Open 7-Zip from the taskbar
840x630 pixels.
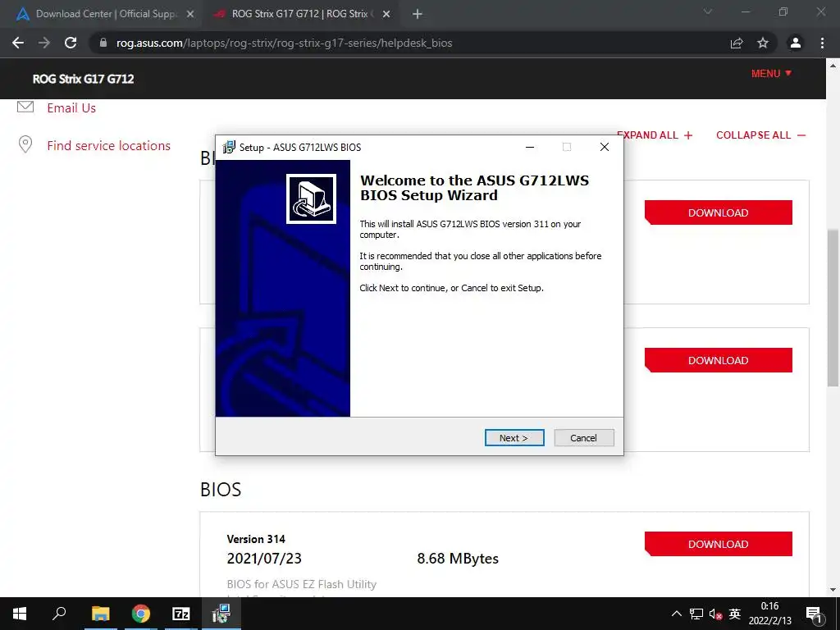coord(181,614)
